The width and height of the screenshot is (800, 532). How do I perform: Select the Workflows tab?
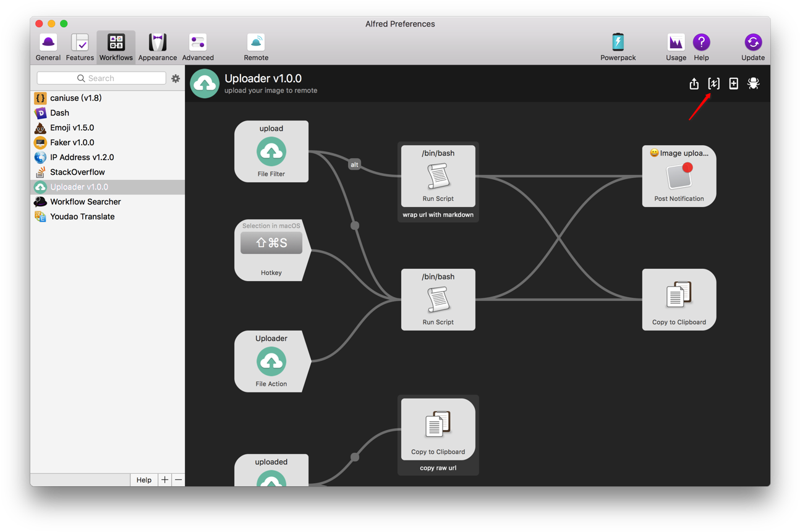coord(116,47)
